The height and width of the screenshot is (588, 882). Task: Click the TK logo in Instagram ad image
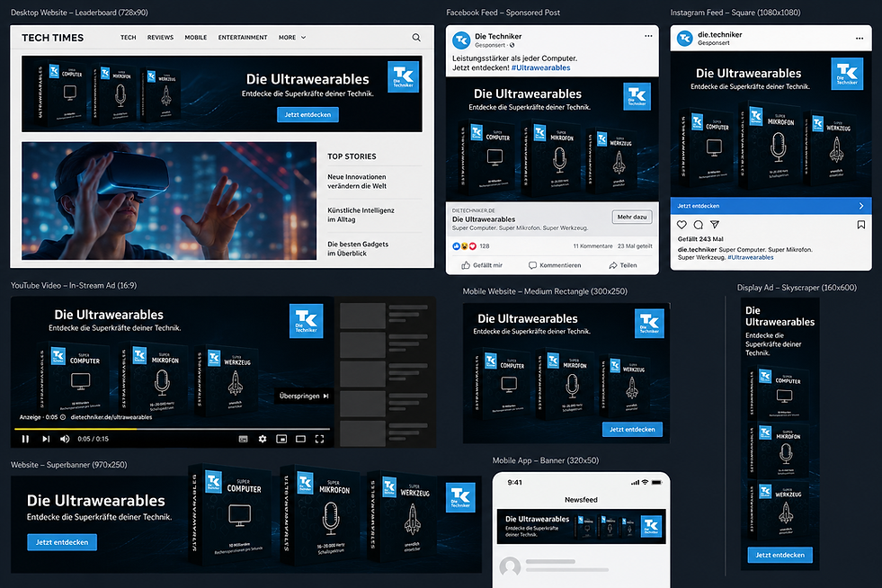tap(847, 74)
